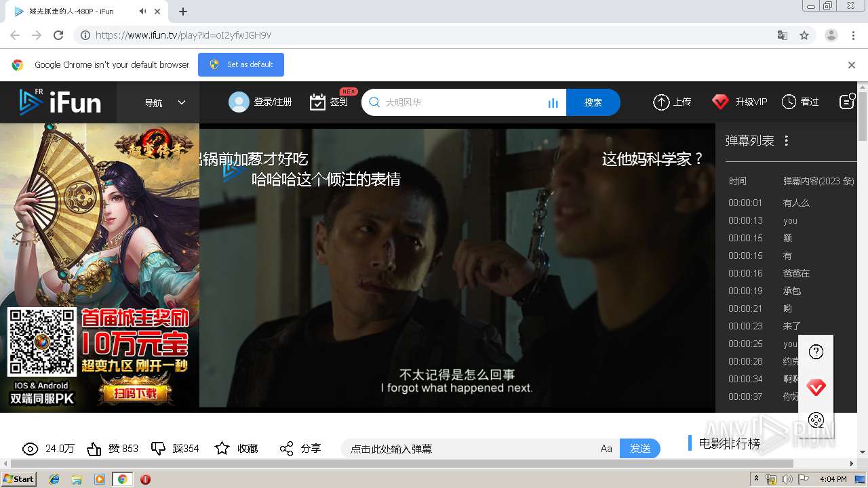The height and width of the screenshot is (488, 868).
Task: Click the 升级VIP diamond icon
Action: 720,102
